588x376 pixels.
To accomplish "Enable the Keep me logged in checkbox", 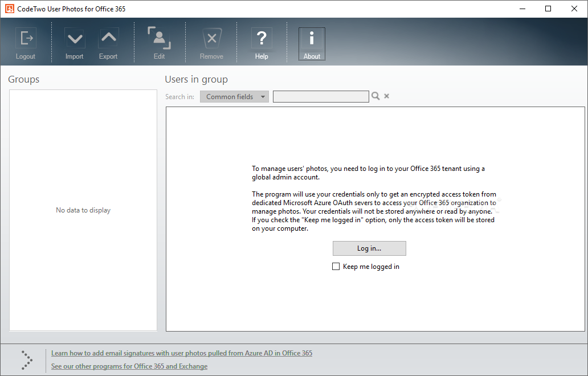I will 336,266.
